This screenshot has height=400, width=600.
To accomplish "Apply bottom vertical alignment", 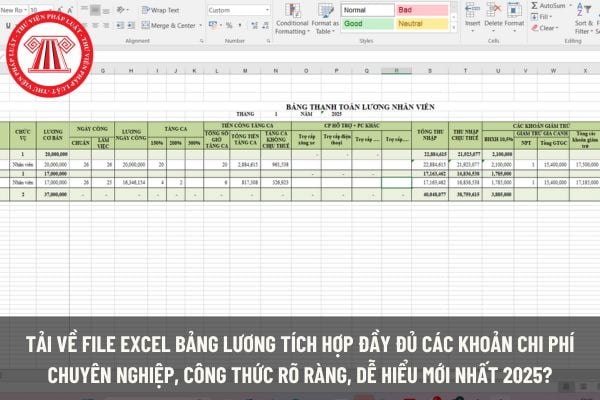I will (106, 10).
